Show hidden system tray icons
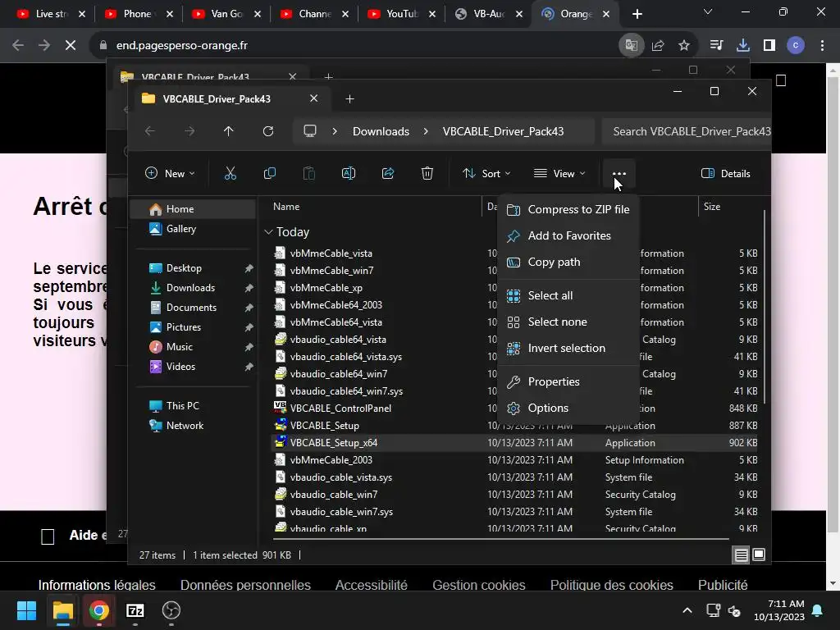 coord(687,610)
